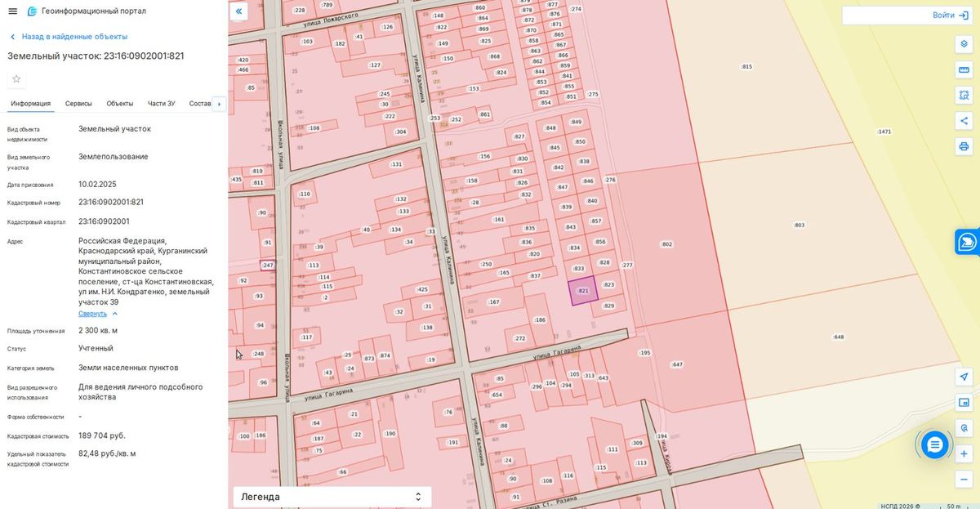
Task: Click the date value 10.02.2025
Action: [x=97, y=185]
